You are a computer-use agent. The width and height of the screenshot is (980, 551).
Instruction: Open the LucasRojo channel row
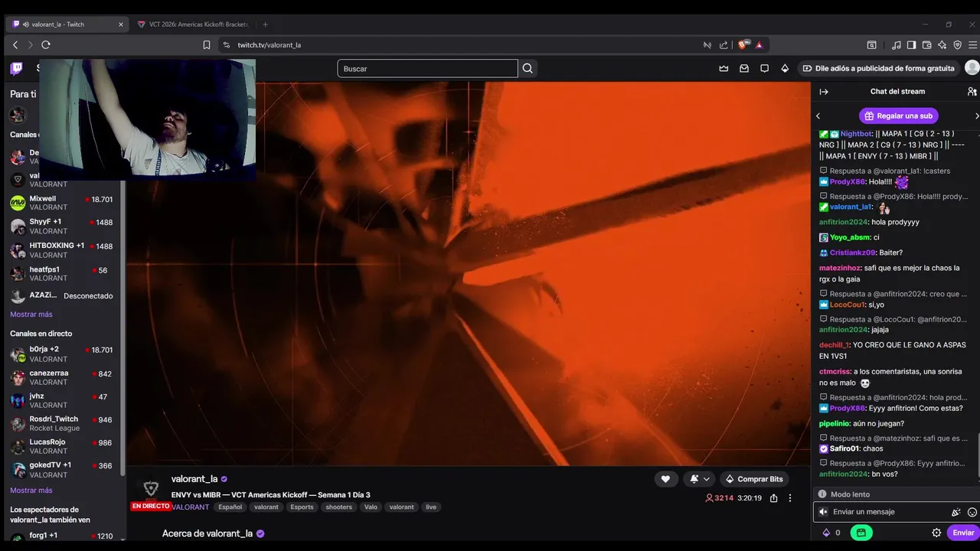(x=61, y=446)
